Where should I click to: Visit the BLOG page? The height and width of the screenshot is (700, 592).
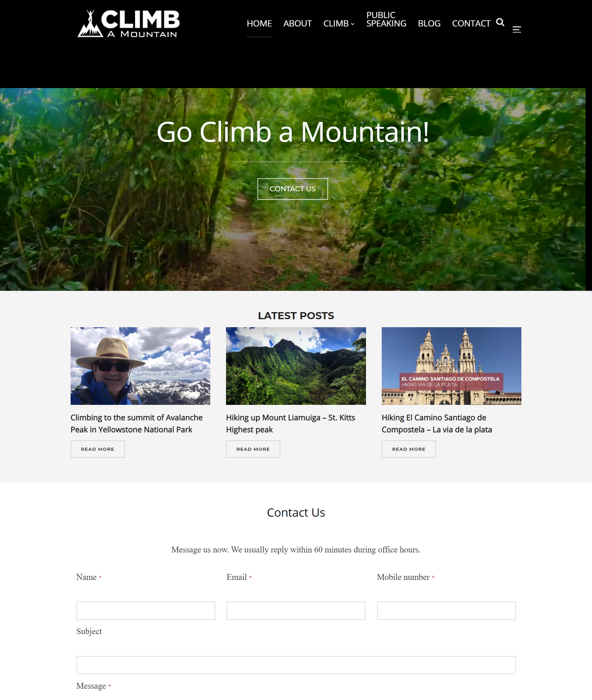point(429,24)
